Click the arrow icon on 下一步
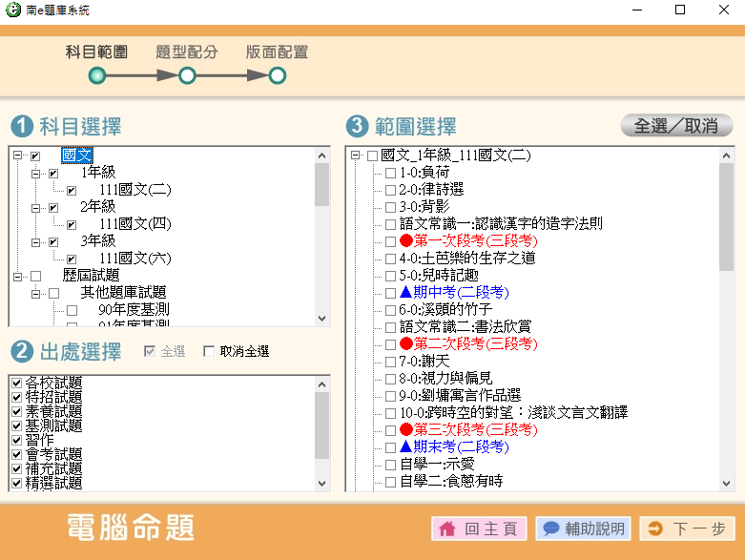This screenshot has height=560, width=745. (655, 529)
